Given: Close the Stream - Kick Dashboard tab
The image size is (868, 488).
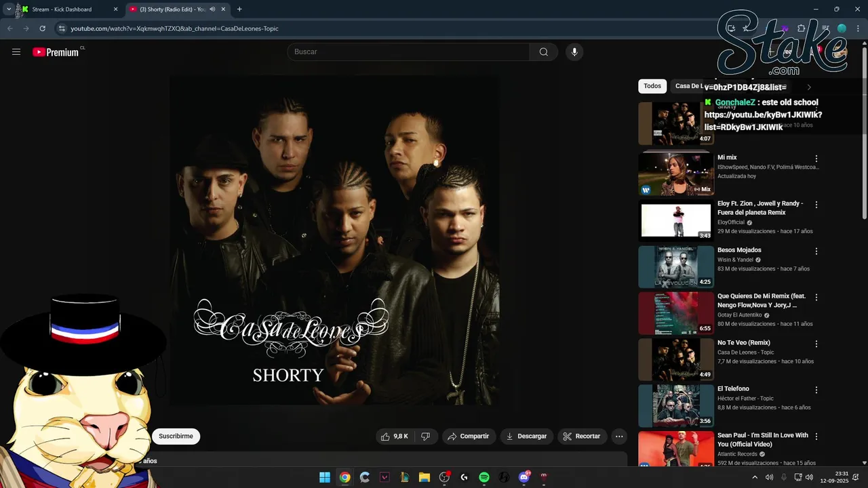Looking at the screenshot, I should [x=115, y=9].
